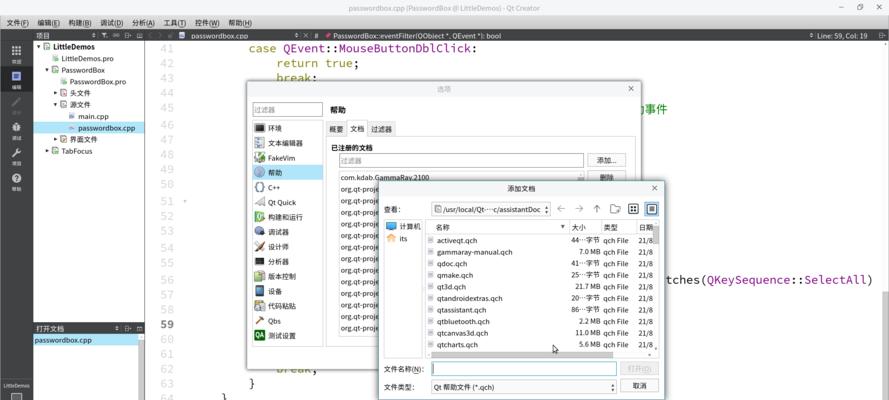Click the options dialog category filter field
Screen dimensions: 889x400
point(287,110)
